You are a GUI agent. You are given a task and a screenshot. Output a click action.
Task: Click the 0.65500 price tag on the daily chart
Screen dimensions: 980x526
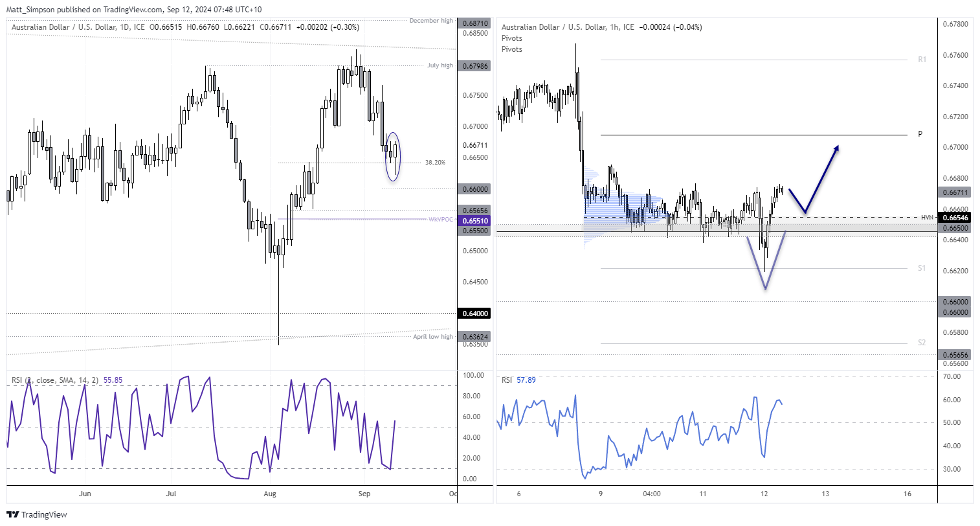tap(474, 231)
